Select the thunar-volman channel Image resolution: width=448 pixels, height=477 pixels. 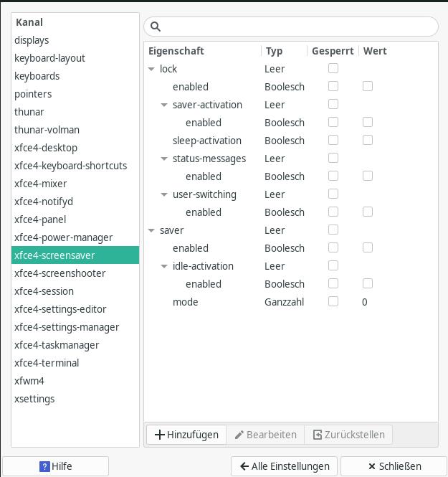(75, 130)
